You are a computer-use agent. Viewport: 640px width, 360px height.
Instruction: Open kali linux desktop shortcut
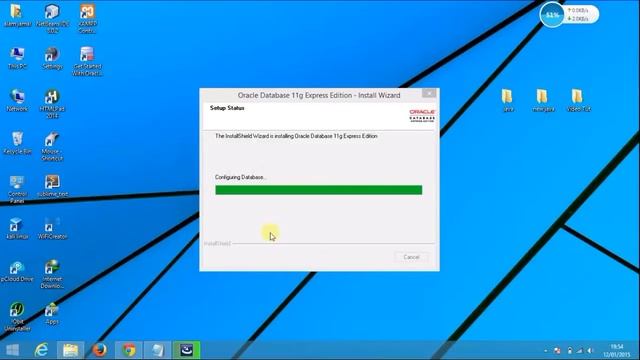point(17,228)
